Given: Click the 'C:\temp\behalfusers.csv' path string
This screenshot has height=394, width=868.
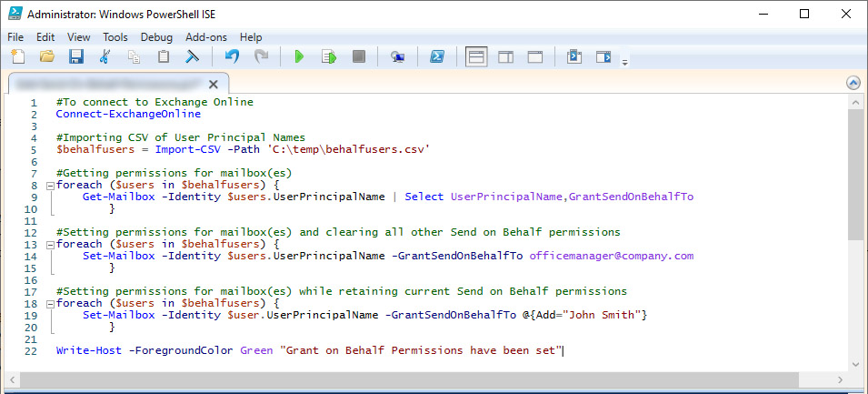Looking at the screenshot, I should (347, 149).
